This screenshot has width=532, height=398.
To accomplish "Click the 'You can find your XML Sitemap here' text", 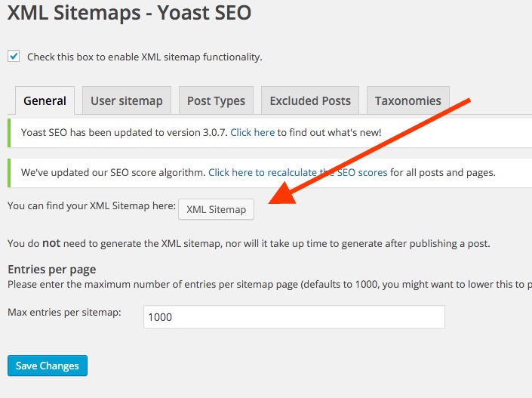I will 91,206.
